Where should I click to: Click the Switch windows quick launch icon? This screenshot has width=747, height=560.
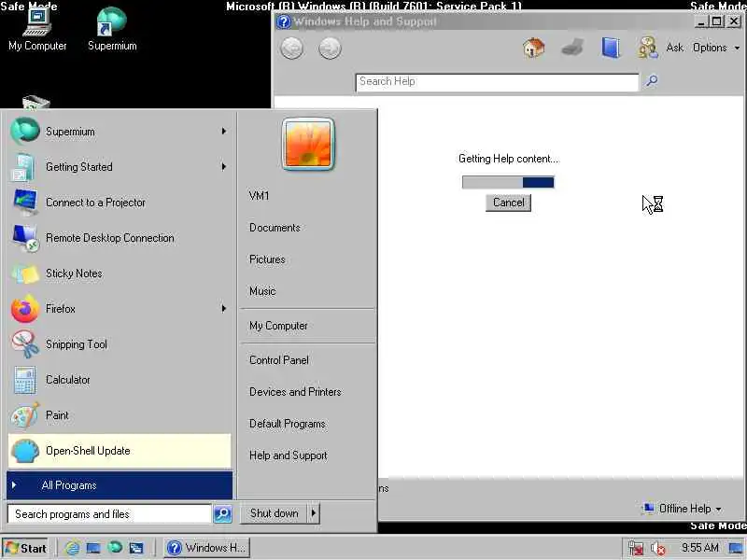pyautogui.click(x=136, y=548)
